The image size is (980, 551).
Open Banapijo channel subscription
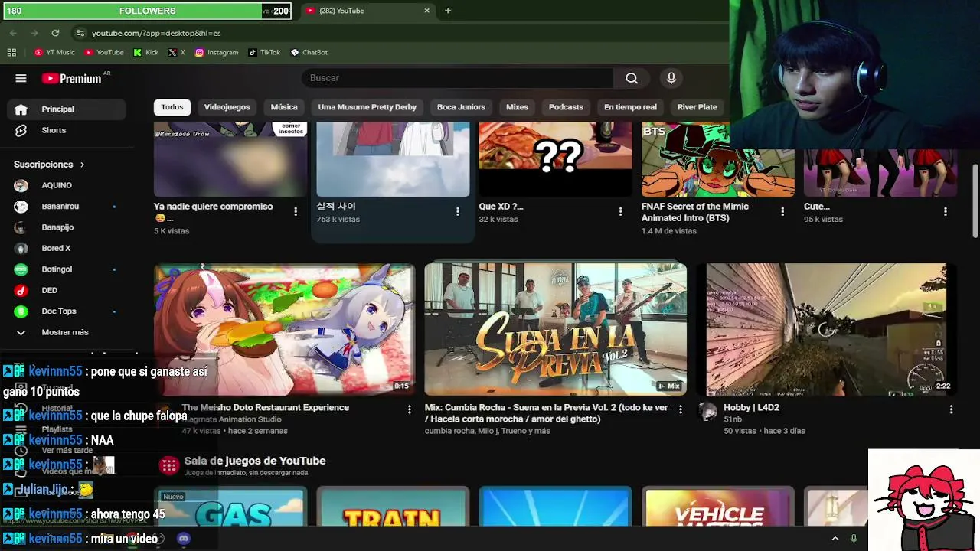tap(67, 227)
